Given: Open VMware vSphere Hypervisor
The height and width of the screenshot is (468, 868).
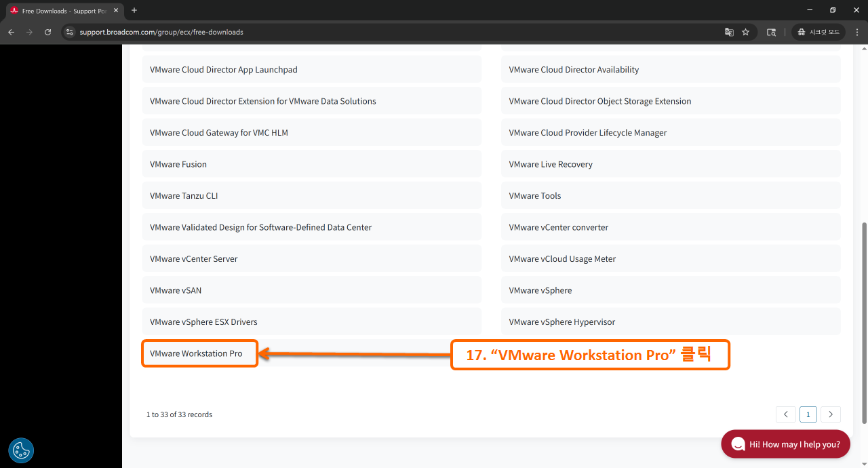Looking at the screenshot, I should (x=671, y=321).
